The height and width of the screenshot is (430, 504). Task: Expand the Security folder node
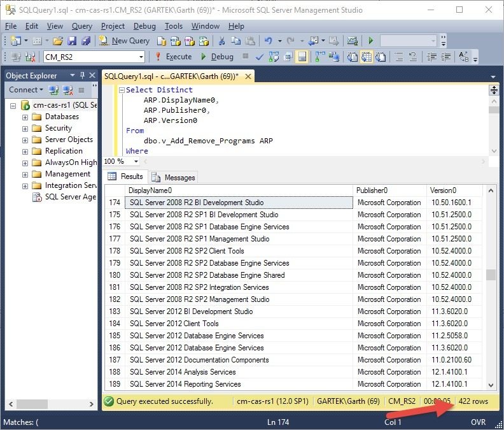pyautogui.click(x=25, y=129)
